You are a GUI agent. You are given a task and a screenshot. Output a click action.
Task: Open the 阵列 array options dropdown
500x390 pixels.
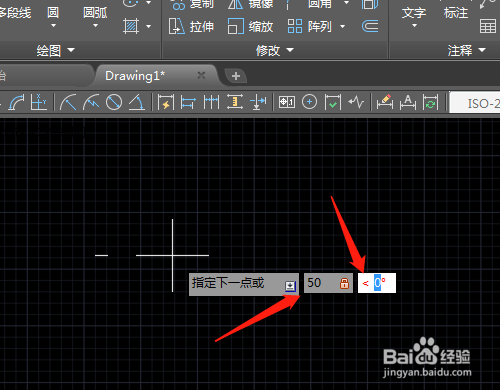click(342, 26)
